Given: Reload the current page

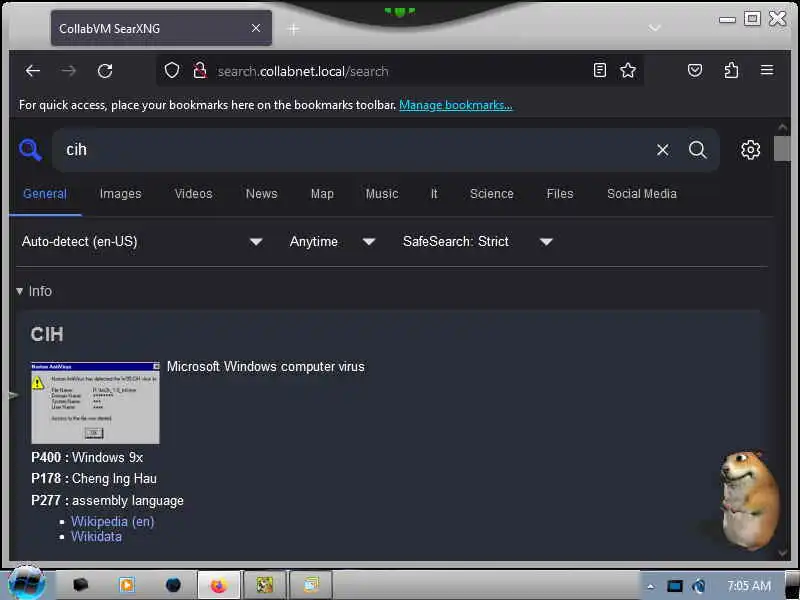Looking at the screenshot, I should [105, 71].
